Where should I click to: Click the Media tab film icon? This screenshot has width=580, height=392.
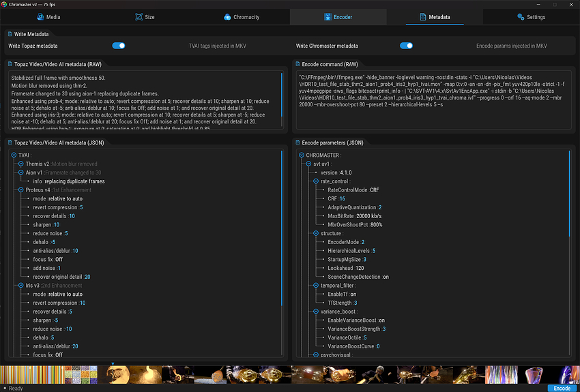[40, 17]
